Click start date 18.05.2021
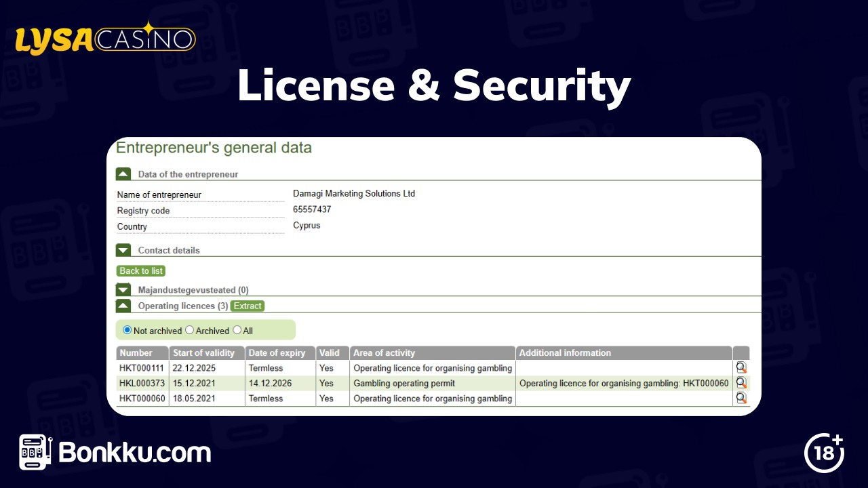The width and height of the screenshot is (868, 488). [194, 399]
